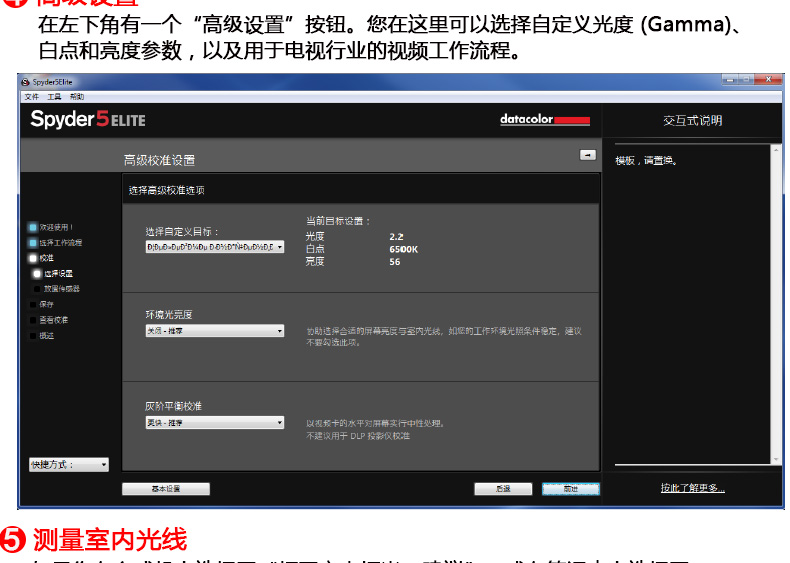Select the 选择工作流程 step indicator
790x563 pixels.
(55, 243)
